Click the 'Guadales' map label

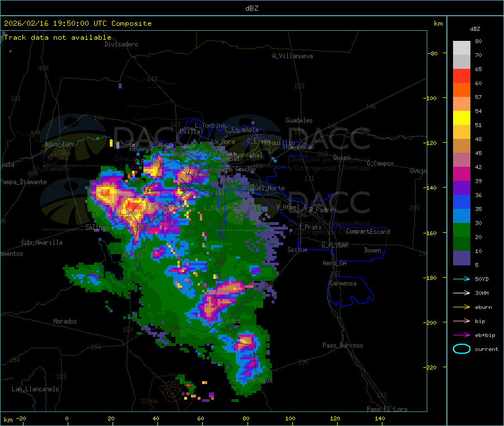[x=299, y=120]
